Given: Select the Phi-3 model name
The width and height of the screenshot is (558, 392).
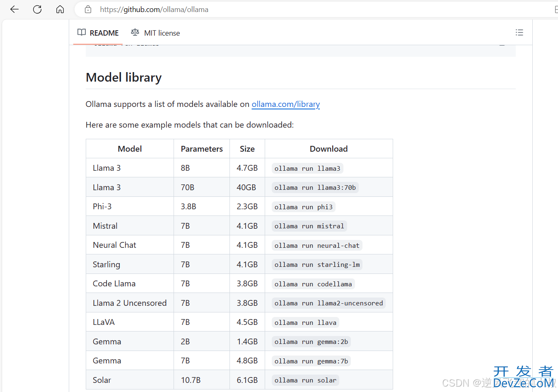Looking at the screenshot, I should (102, 206).
